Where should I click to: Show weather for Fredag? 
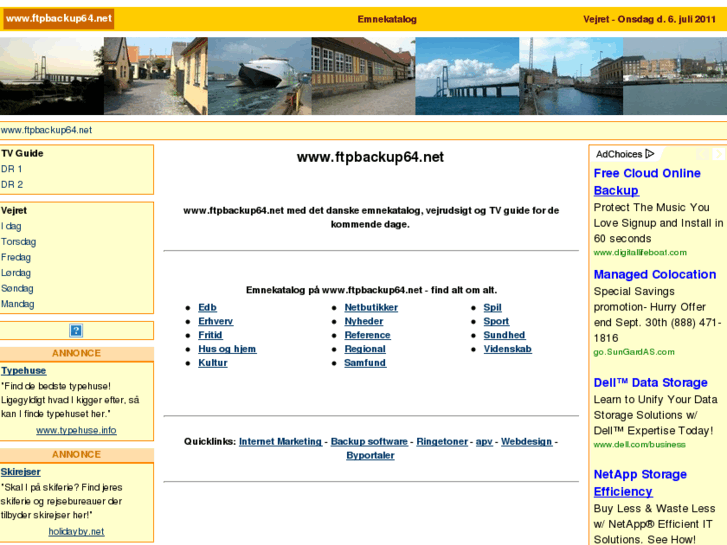pyautogui.click(x=16, y=257)
